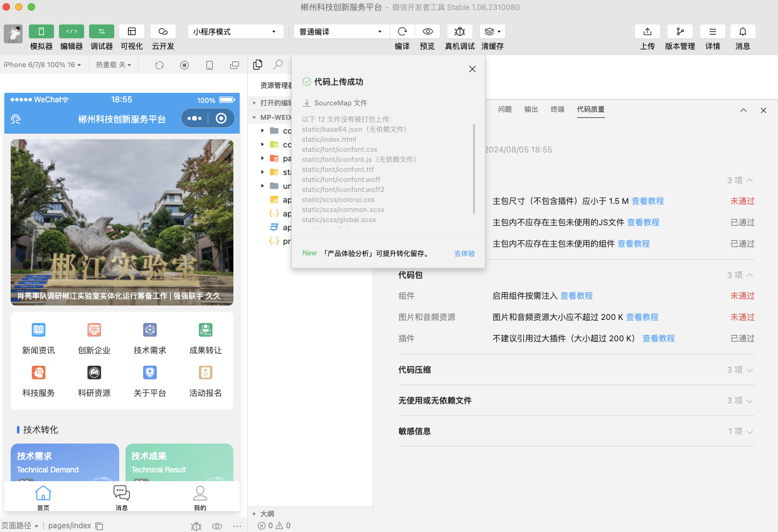Open the Details (详情) menu icon

(x=713, y=31)
